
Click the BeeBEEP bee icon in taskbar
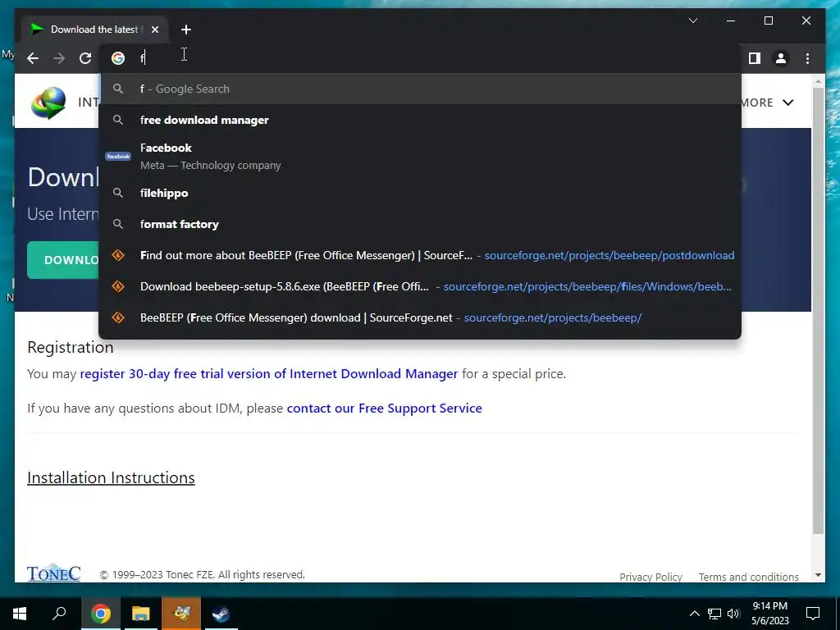coord(181,614)
